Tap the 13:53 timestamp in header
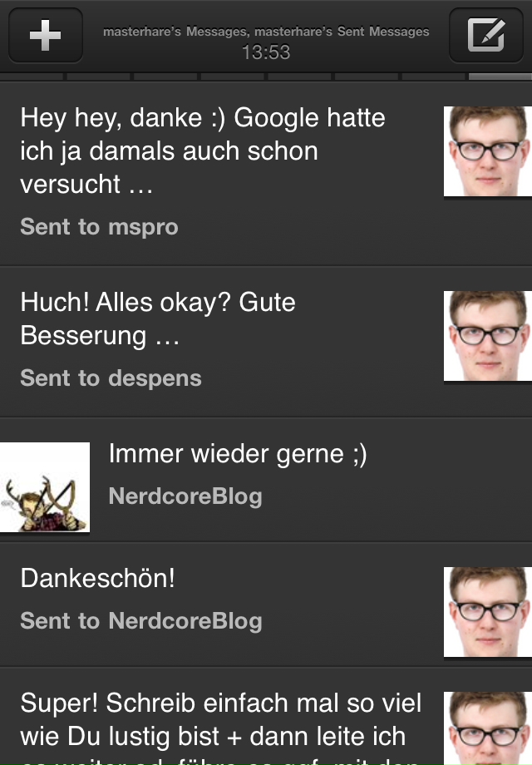This screenshot has height=765, width=532. (x=266, y=52)
